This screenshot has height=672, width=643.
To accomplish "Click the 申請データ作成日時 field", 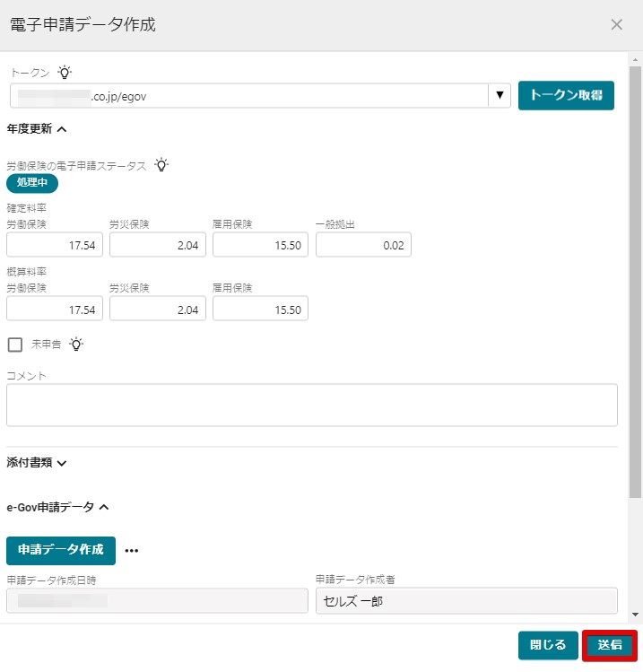I will tap(157, 600).
